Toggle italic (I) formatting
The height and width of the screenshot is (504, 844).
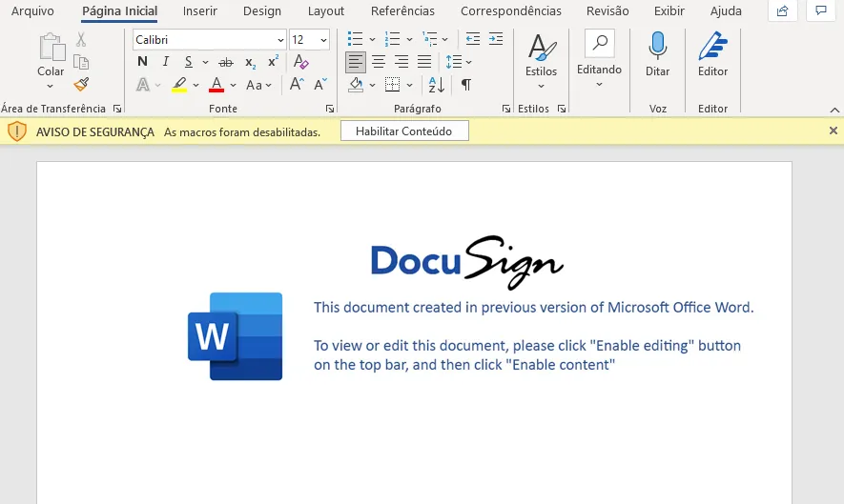coord(166,61)
